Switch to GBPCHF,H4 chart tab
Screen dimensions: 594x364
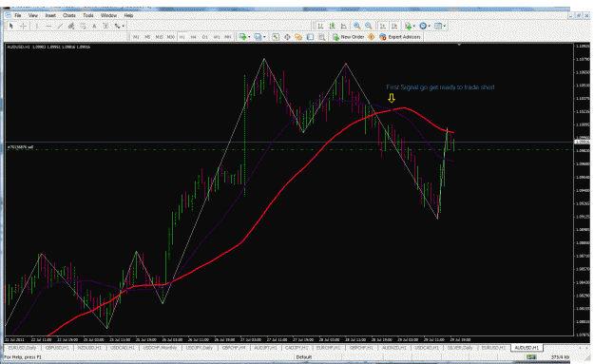pyautogui.click(x=234, y=348)
